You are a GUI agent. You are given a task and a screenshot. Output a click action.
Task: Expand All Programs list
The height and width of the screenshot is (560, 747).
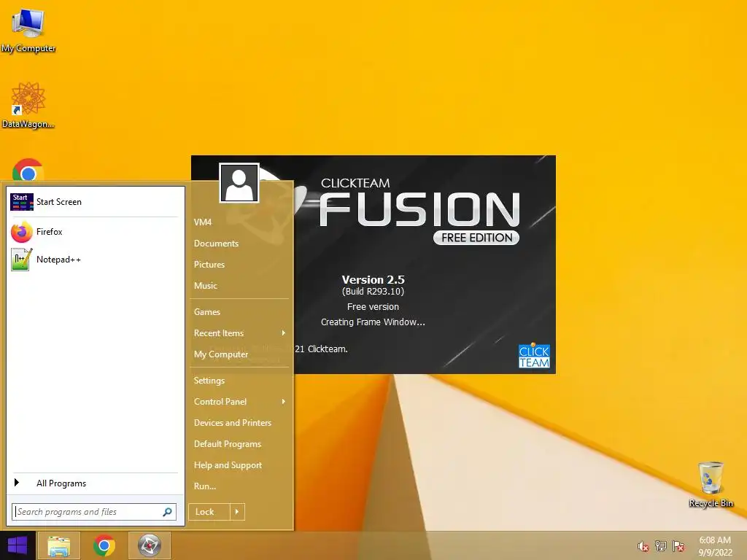pos(95,483)
